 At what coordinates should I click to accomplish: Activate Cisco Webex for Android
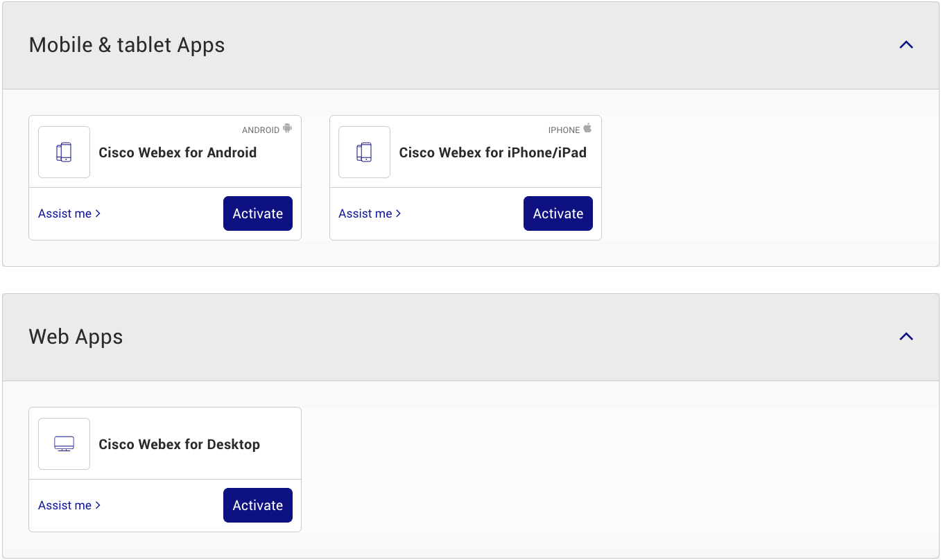pyautogui.click(x=257, y=213)
